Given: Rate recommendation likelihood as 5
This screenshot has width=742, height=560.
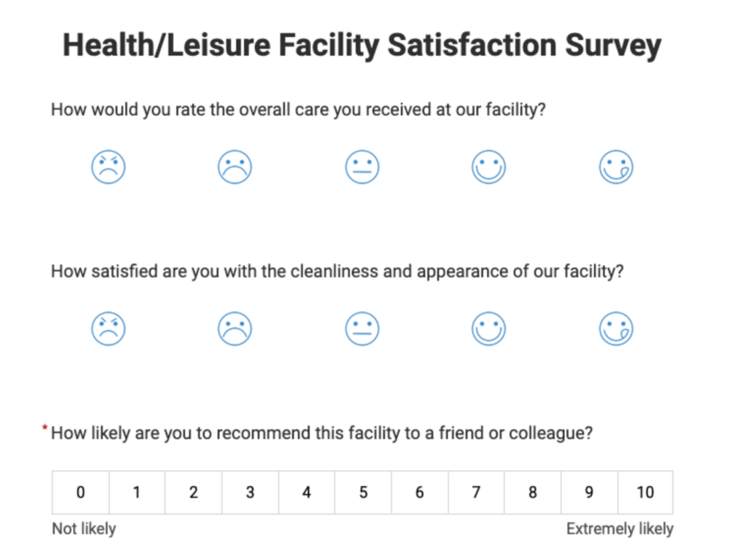Looking at the screenshot, I should (x=362, y=492).
